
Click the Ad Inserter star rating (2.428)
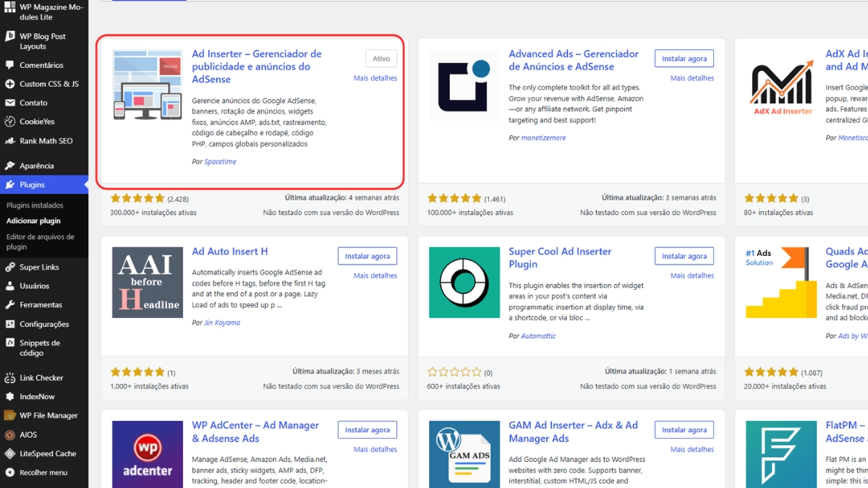[137, 198]
